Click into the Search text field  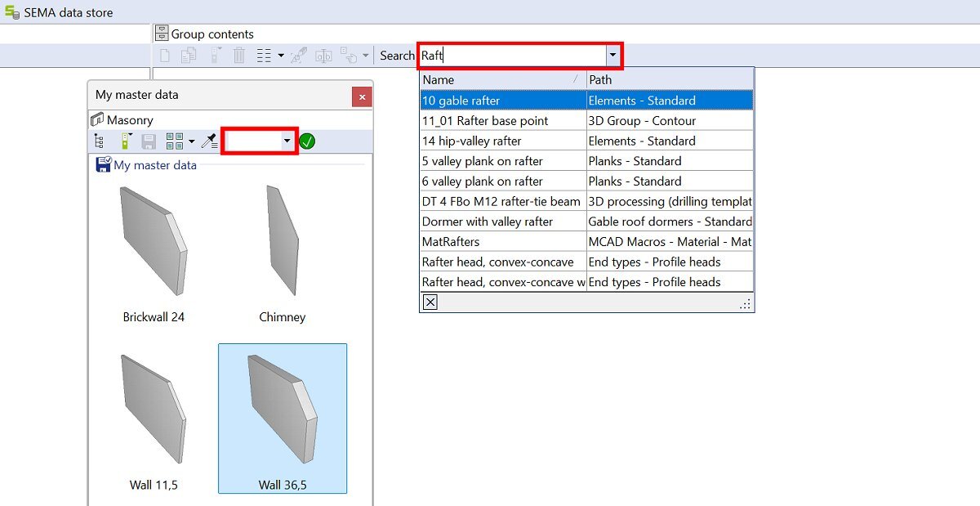pos(510,56)
